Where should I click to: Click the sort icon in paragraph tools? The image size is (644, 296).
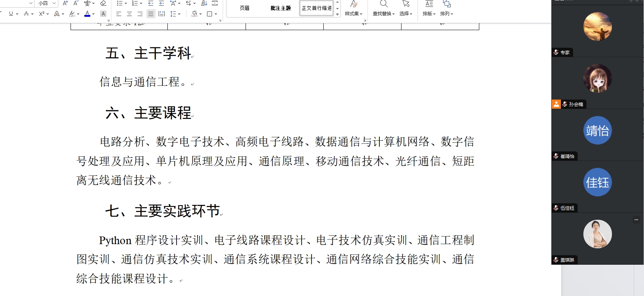(x=204, y=3)
